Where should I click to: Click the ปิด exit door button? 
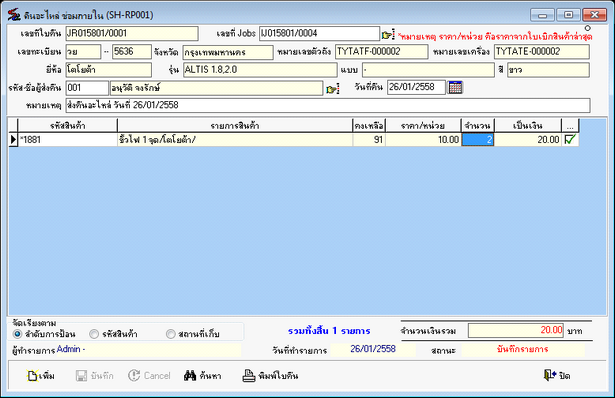point(557,375)
